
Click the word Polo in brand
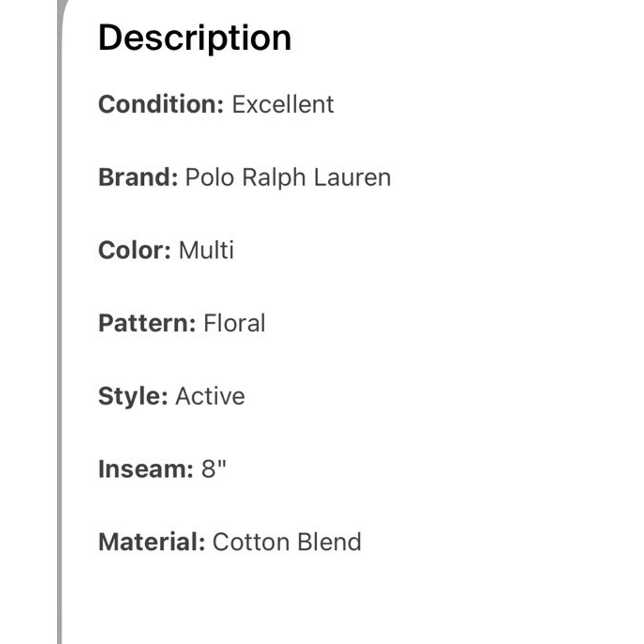tap(210, 177)
